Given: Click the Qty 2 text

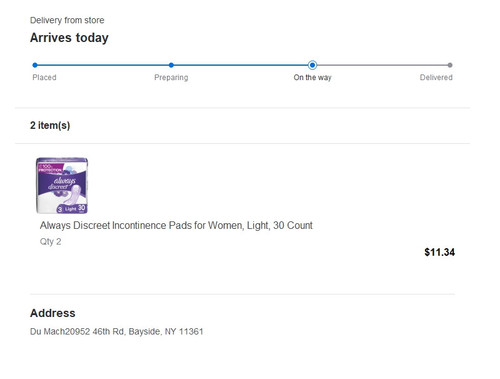Looking at the screenshot, I should 50,241.
